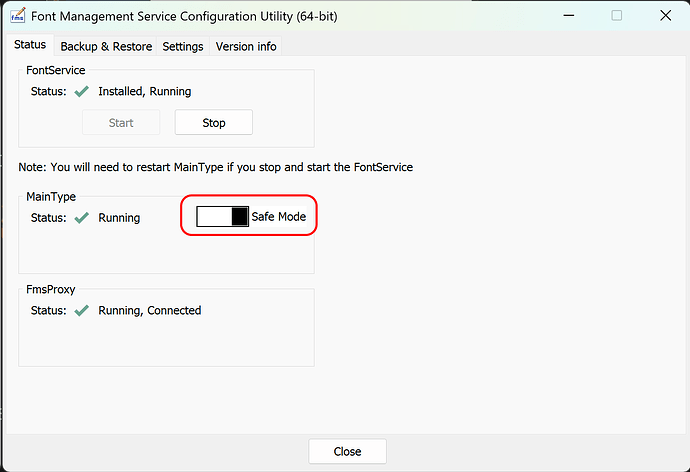Click the note about restarting MainType
Viewport: 690px width, 472px height.
click(x=216, y=167)
